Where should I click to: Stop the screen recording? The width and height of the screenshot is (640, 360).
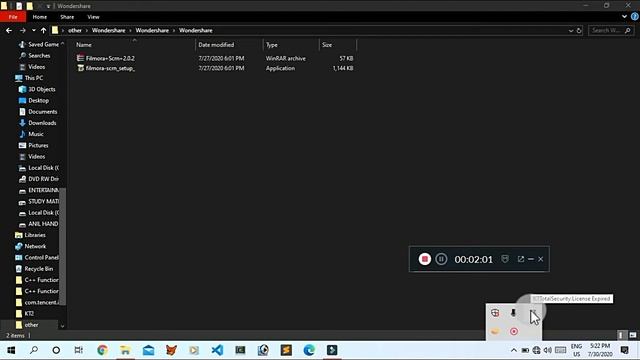pos(424,259)
